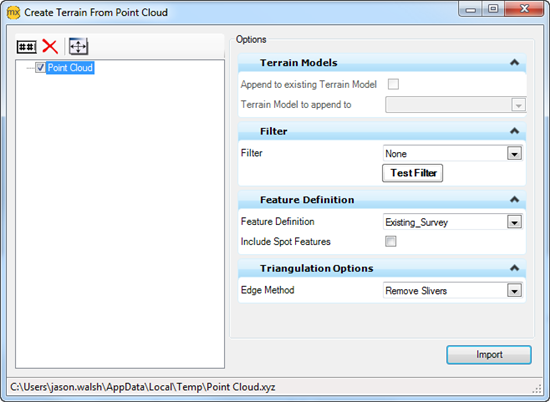The image size is (550, 402).
Task: Click the MX application icon in title bar
Action: pos(13,13)
